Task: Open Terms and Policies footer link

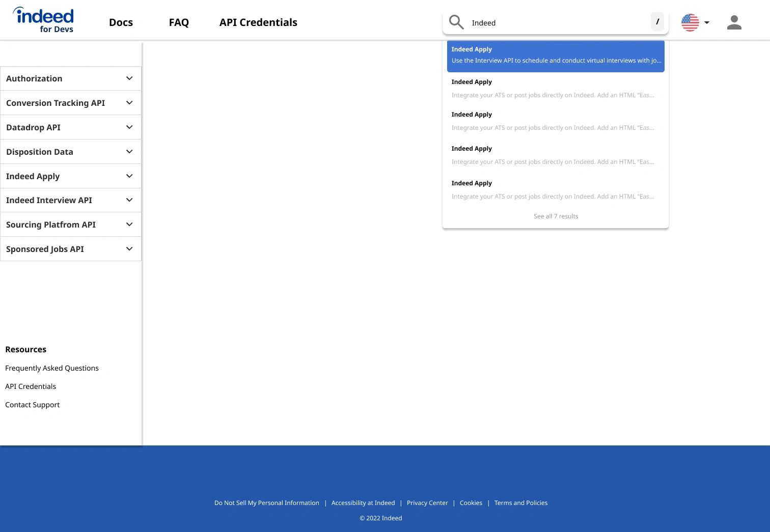Action: coord(521,503)
